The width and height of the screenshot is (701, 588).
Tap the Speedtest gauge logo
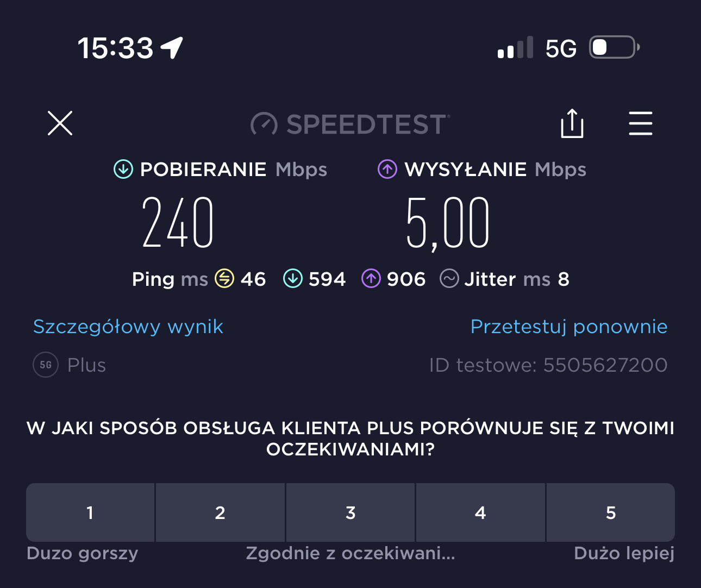point(264,124)
